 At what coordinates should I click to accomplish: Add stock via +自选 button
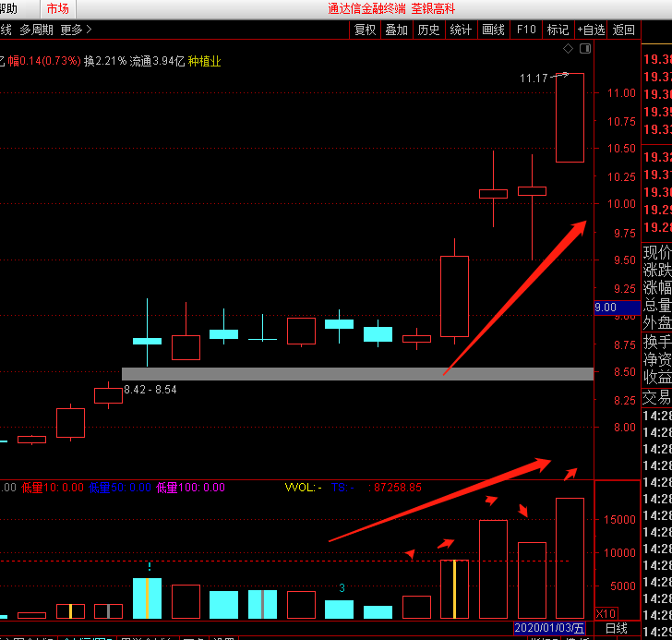coord(591,30)
